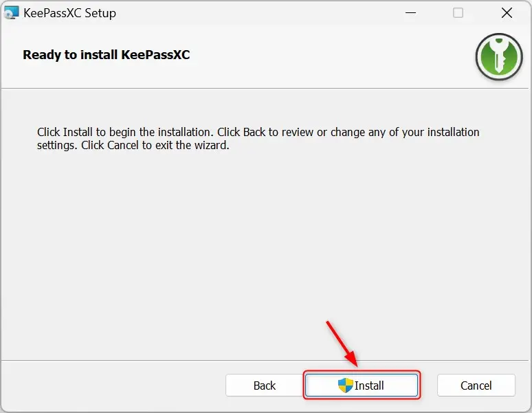Screen dimensions: 532x413
Task: Click the UAC shield icon on Install
Action: coord(346,386)
